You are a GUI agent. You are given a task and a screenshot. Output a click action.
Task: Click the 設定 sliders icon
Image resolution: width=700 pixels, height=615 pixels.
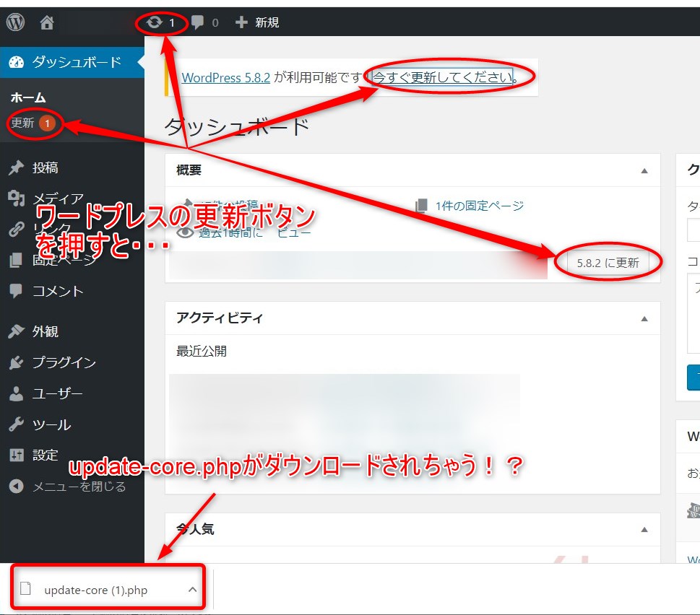coord(17,455)
